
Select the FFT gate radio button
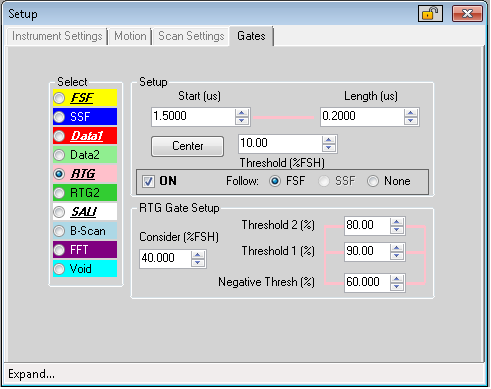(x=59, y=250)
